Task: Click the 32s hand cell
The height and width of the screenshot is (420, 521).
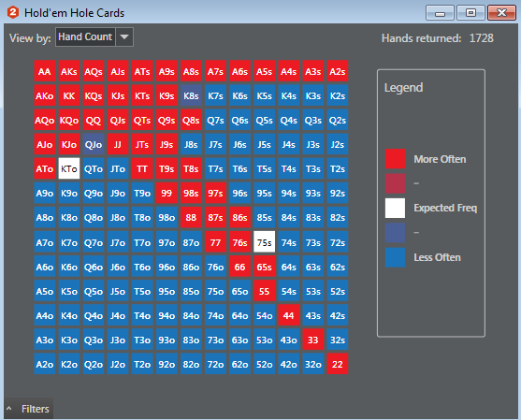Action: click(x=338, y=340)
